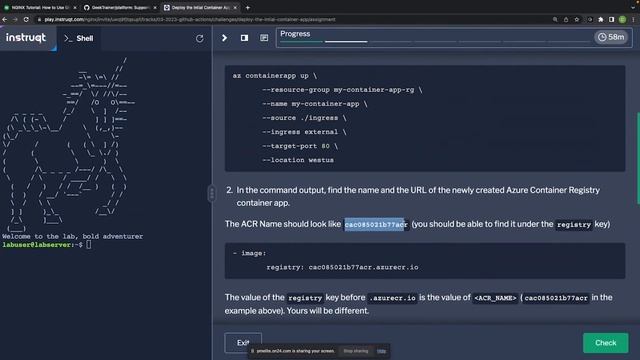Click the highlighted cac085021b77acr ACR name
The image size is (640, 360).
(x=376, y=224)
